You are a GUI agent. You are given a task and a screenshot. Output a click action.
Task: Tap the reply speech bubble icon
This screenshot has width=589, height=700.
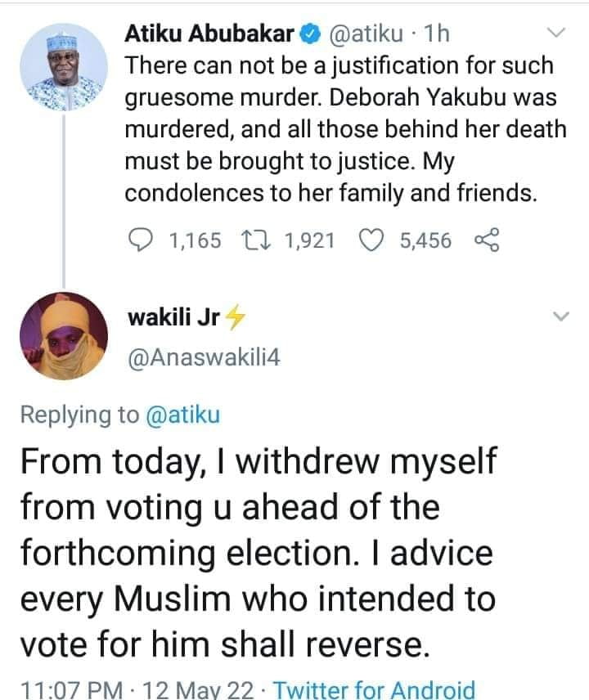click(140, 240)
